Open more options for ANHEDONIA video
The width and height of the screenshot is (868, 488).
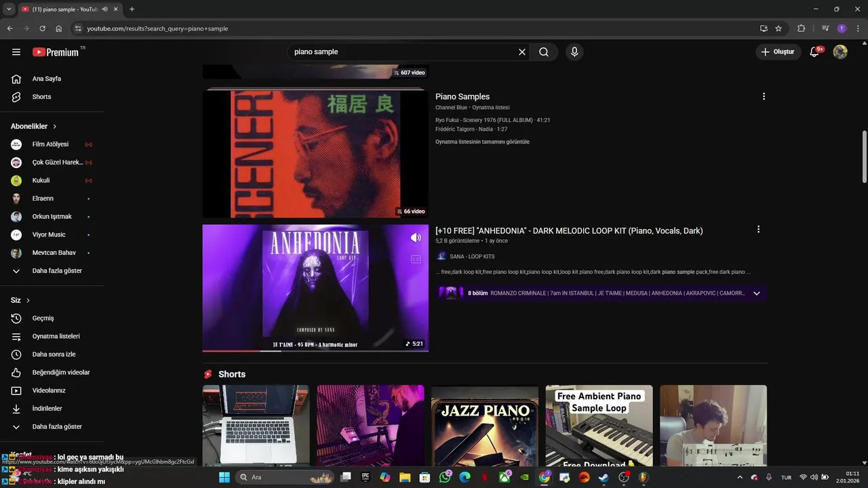(758, 230)
